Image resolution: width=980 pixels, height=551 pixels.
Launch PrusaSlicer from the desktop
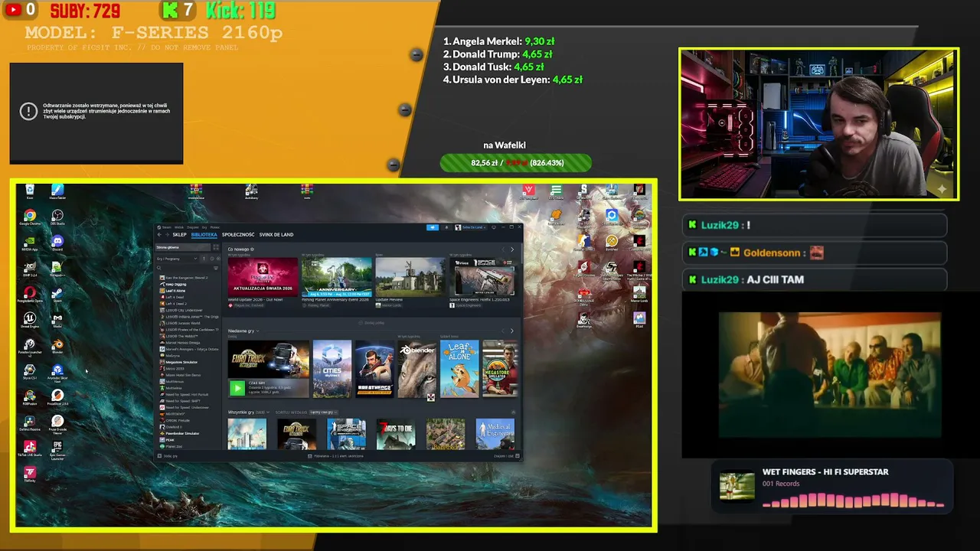pyautogui.click(x=57, y=398)
